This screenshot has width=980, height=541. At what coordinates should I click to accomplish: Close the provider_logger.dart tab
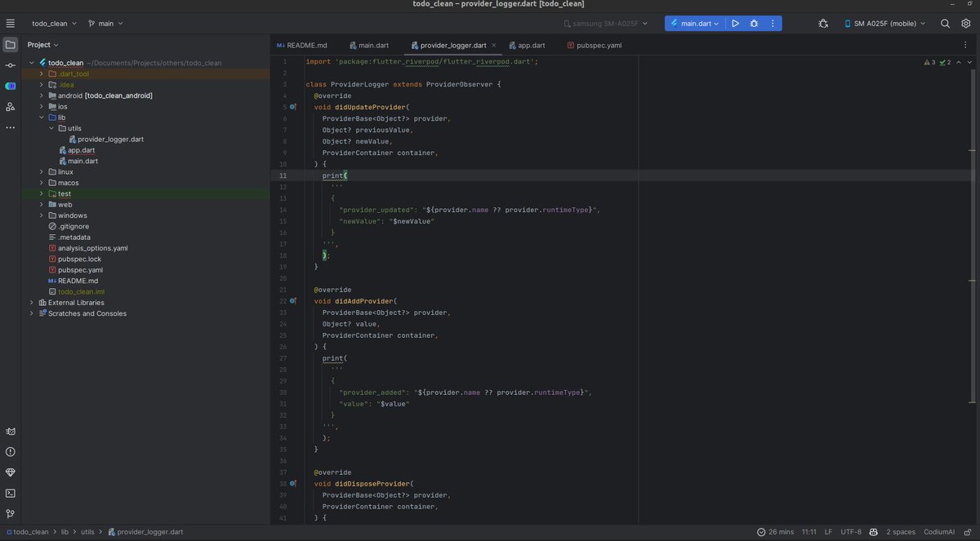pos(493,46)
